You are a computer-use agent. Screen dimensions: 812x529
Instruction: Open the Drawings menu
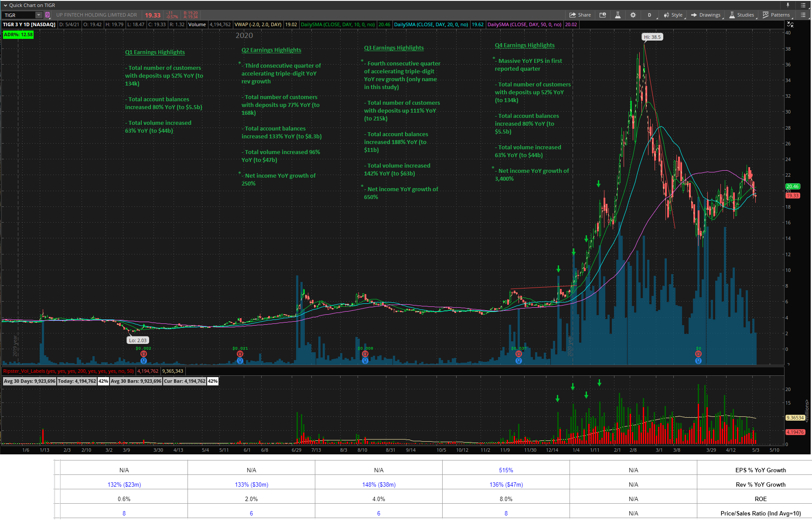pyautogui.click(x=706, y=15)
